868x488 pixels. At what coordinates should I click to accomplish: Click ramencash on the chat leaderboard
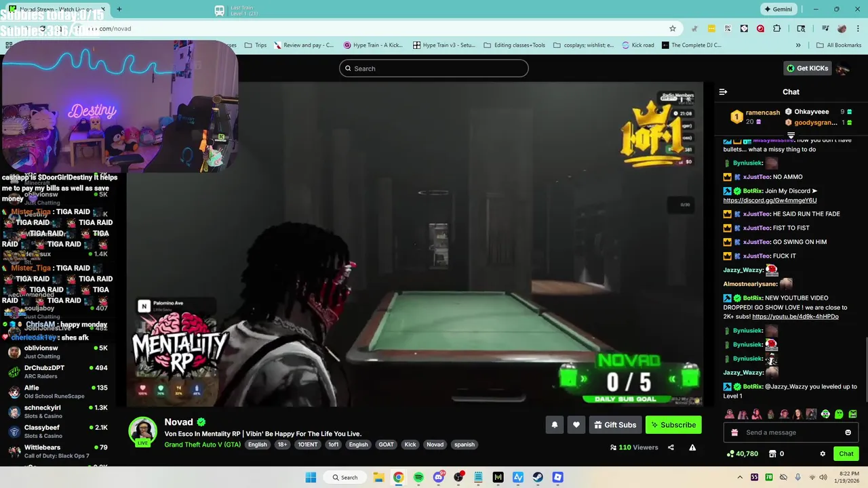[x=763, y=113]
